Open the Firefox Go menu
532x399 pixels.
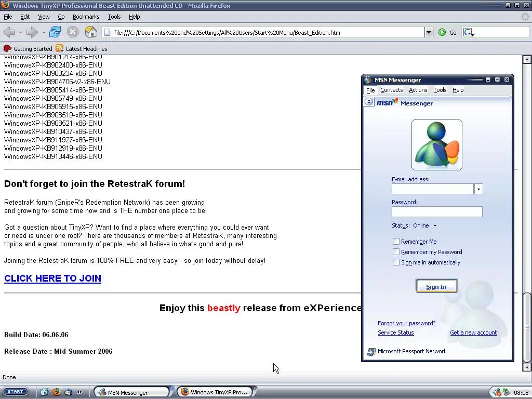(x=61, y=17)
